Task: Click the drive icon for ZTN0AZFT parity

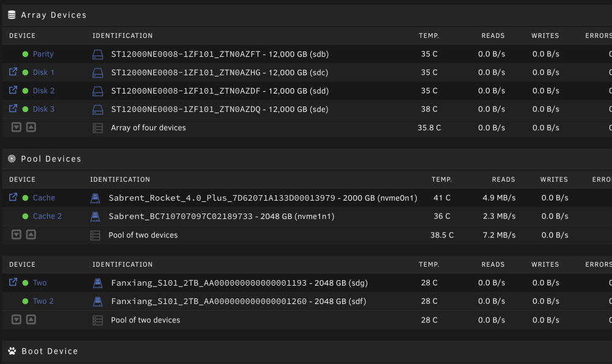Action: 97,54
